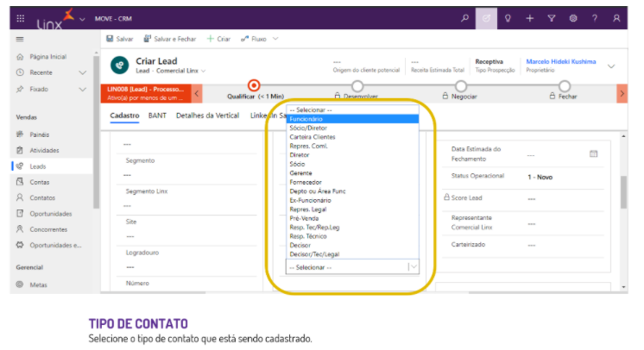The height and width of the screenshot is (350, 644).
Task: Click the Fechar stage circle
Action: pyautogui.click(x=565, y=85)
